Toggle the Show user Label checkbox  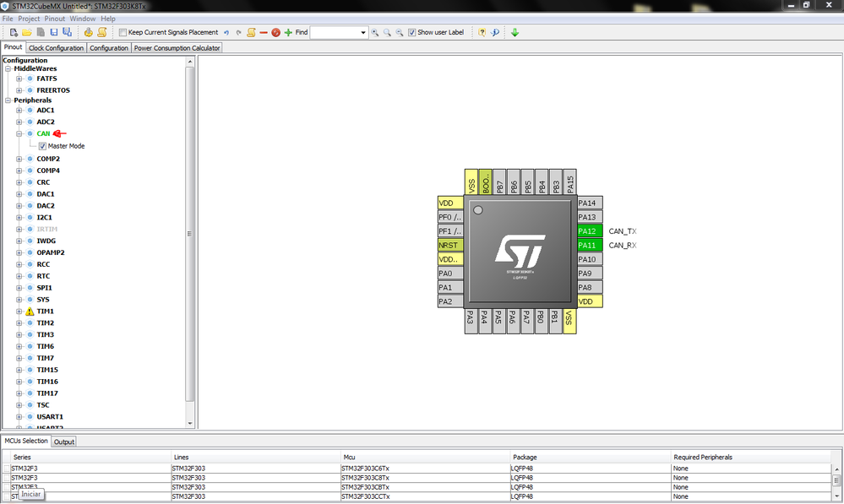click(x=411, y=32)
